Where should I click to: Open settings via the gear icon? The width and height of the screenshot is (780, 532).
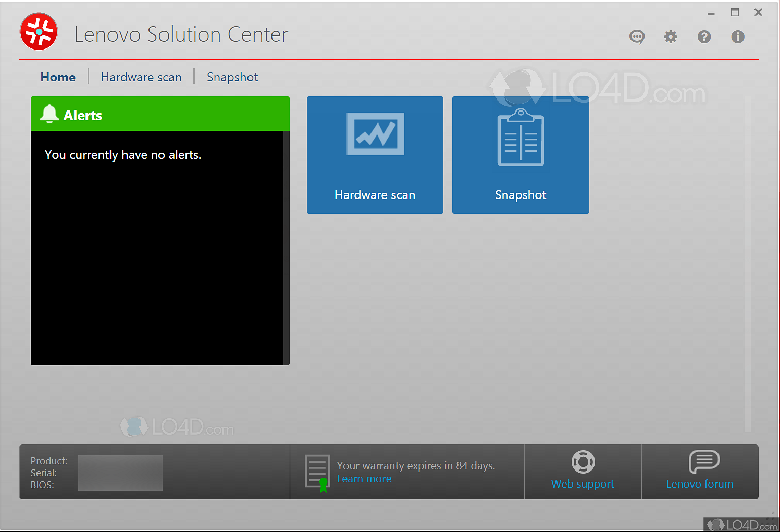point(671,37)
